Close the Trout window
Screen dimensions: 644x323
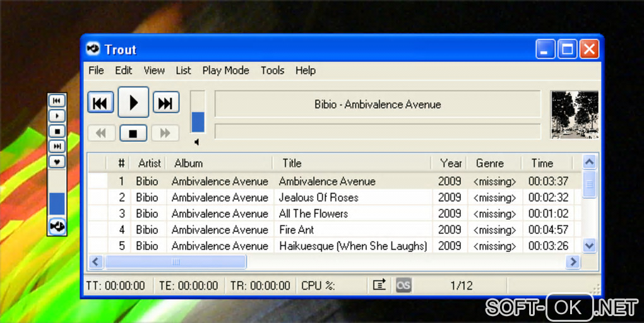[x=589, y=49]
